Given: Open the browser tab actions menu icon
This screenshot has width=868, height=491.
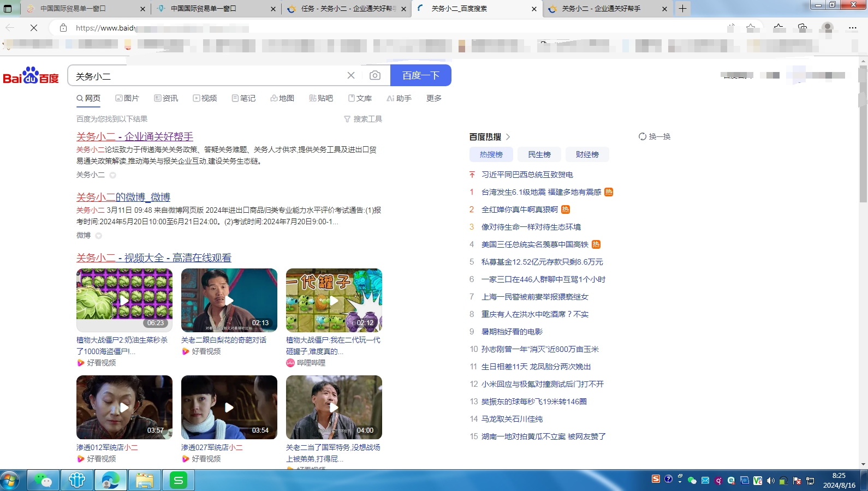Looking at the screenshot, I should 8,9.
